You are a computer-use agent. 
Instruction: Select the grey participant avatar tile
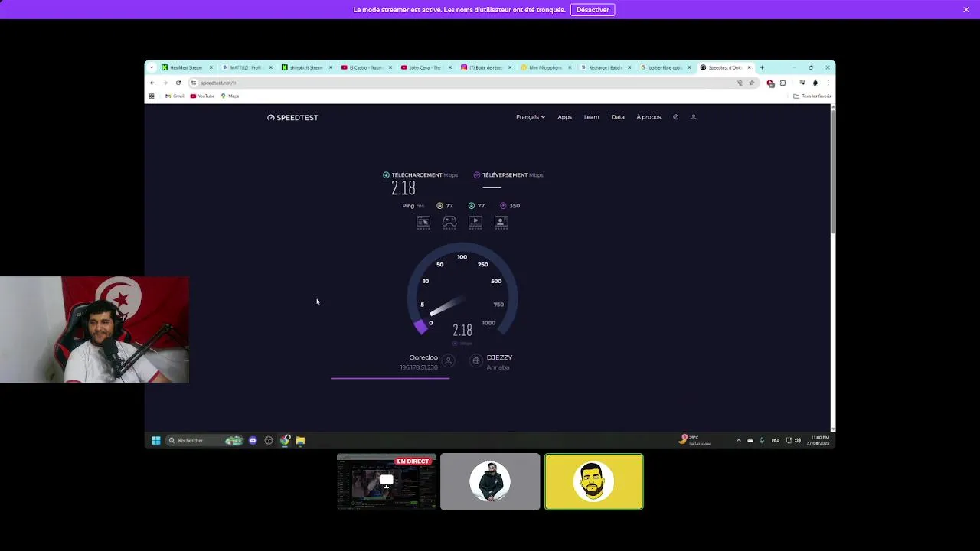click(490, 481)
